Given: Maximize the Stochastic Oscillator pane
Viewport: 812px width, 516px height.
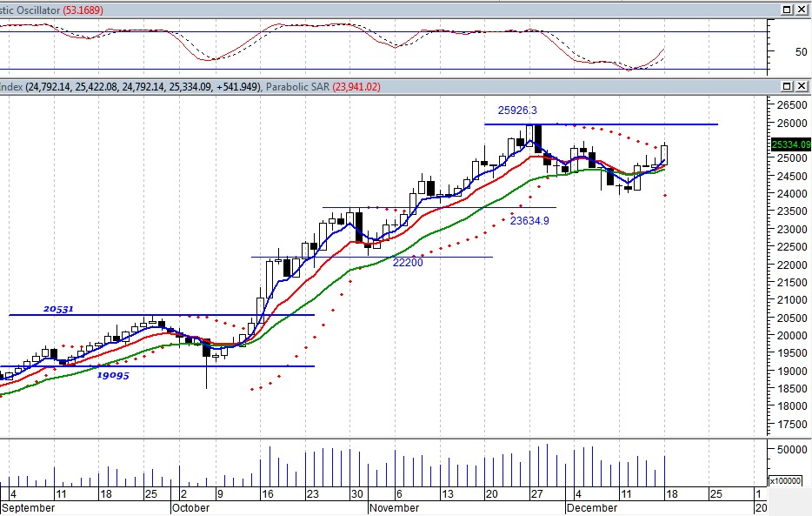Looking at the screenshot, I should [x=788, y=9].
